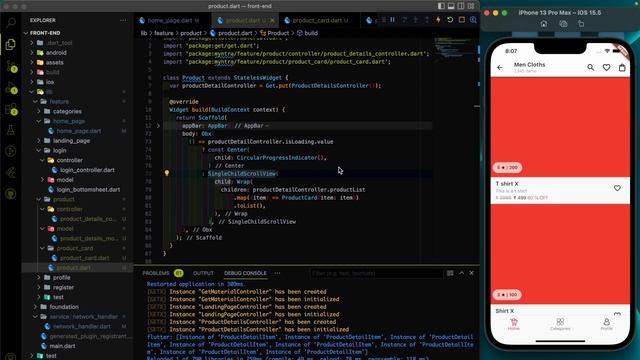Open login_controller.dart in explorer
This screenshot has width=640, height=360.
coord(87,170)
